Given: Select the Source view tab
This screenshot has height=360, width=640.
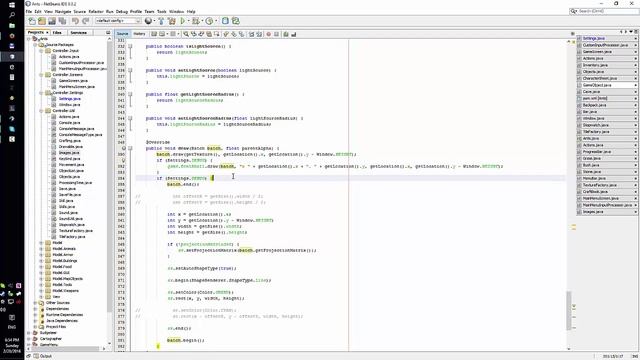Looking at the screenshot, I should coord(122,34).
